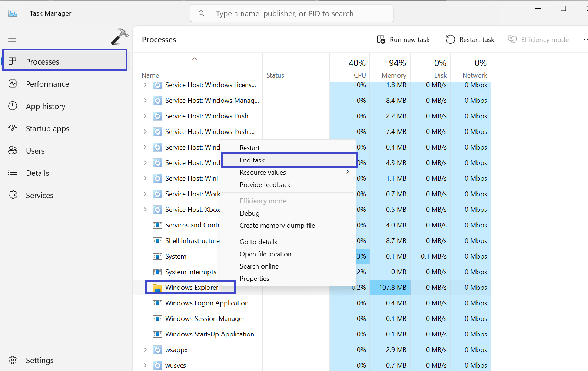Choose End task in context menu
This screenshot has width=588, height=371.
point(252,160)
